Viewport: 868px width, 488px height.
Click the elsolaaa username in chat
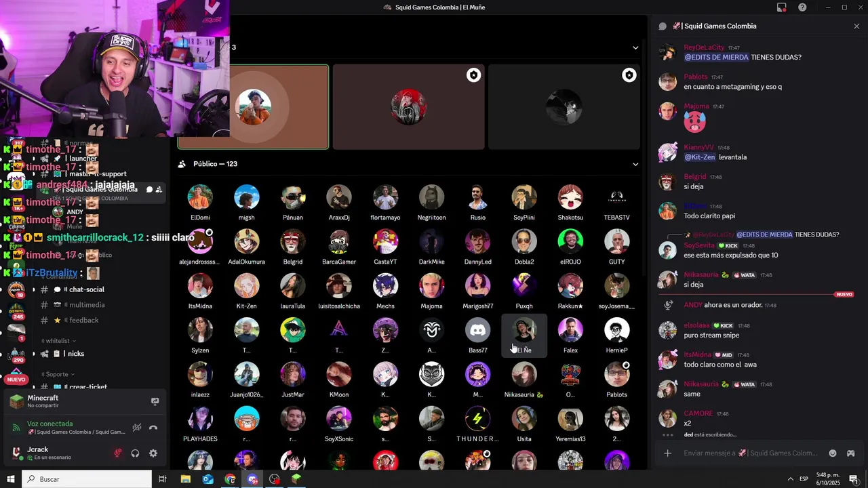tap(696, 325)
